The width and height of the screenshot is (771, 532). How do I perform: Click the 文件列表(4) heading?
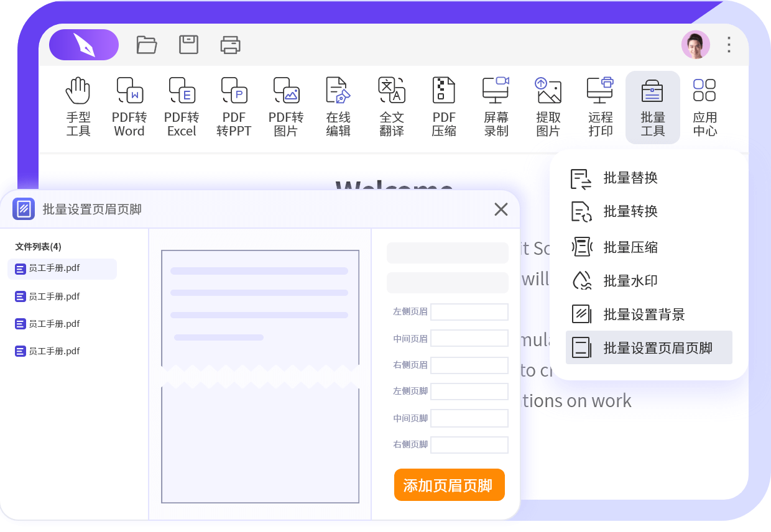39,247
